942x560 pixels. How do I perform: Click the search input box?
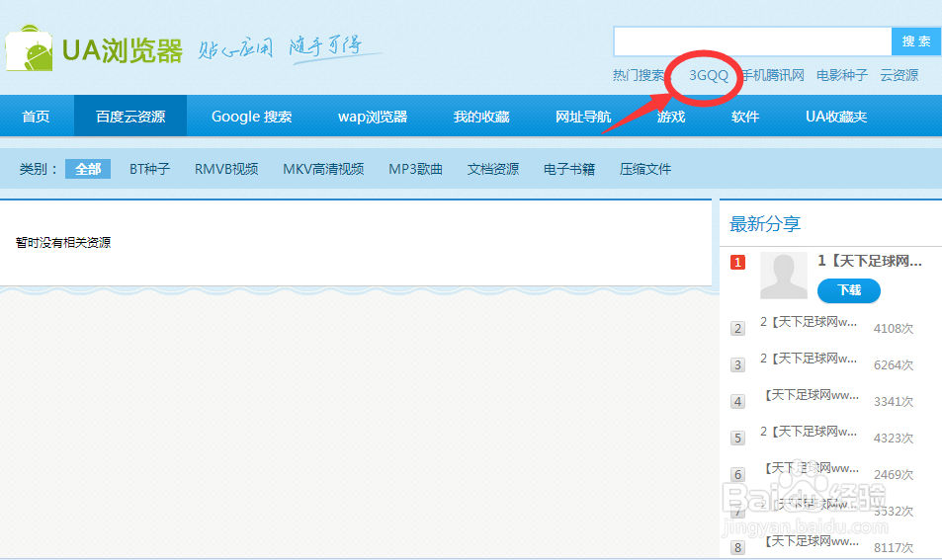click(752, 41)
